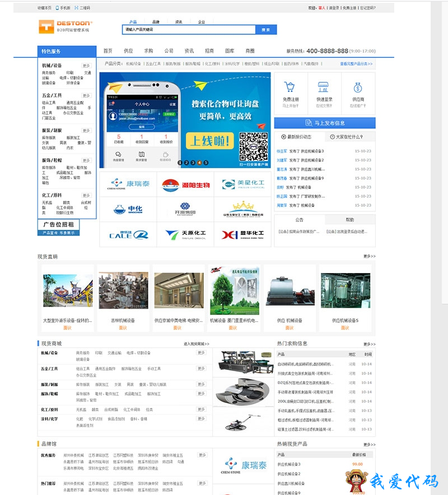Click the shopping cart 免费注册 icon

click(289, 86)
